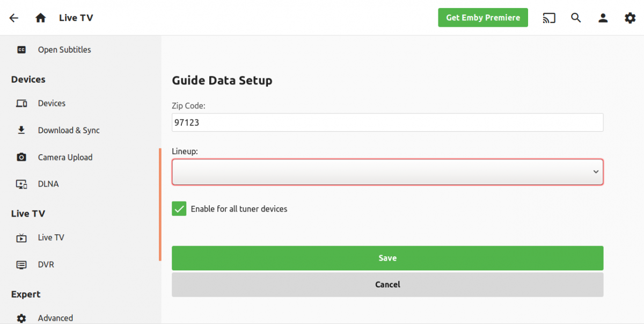Open Open Subtitles in the sidebar
Screen dimensions: 644x324
point(64,49)
